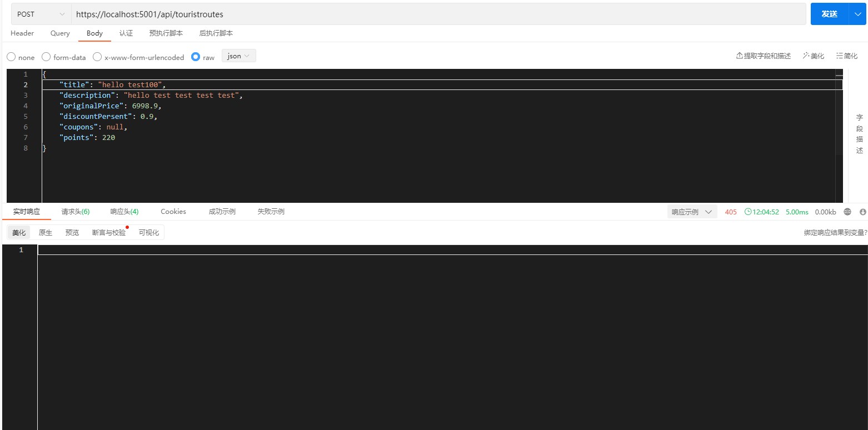The height and width of the screenshot is (430, 868).
Task: Open the 成功示例 success example tab
Action: (x=222, y=212)
